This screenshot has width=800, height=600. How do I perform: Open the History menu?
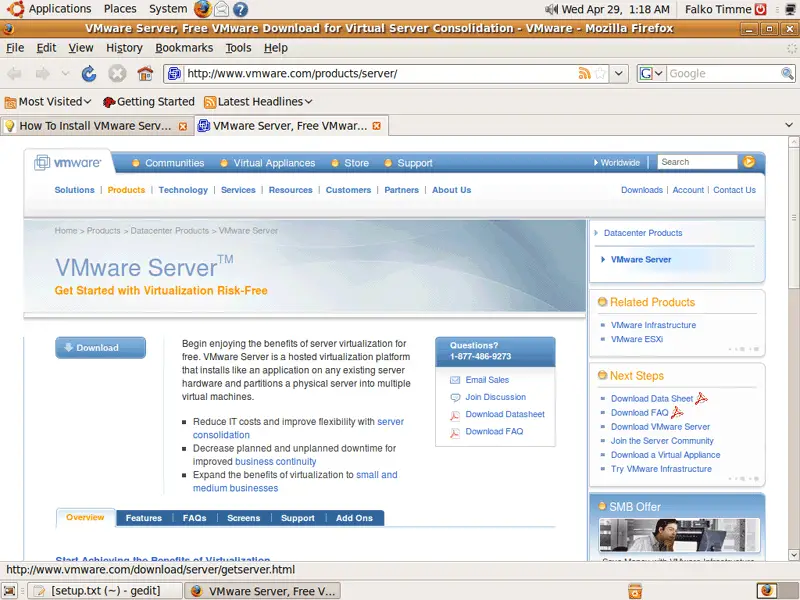tap(124, 47)
